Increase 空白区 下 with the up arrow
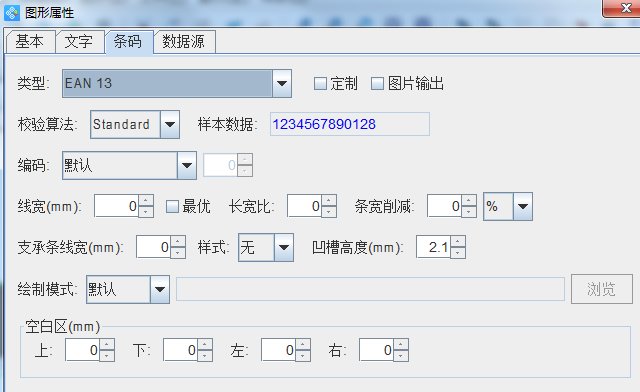 (x=205, y=344)
